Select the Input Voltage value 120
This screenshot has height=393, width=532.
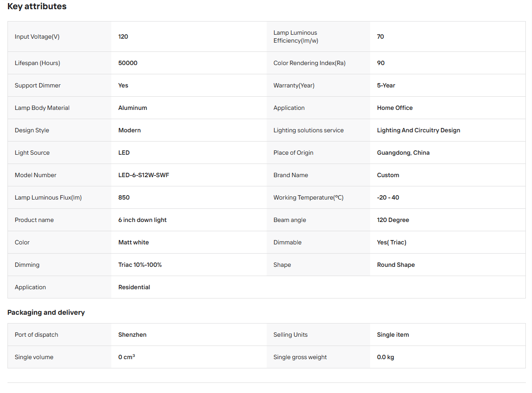123,36
